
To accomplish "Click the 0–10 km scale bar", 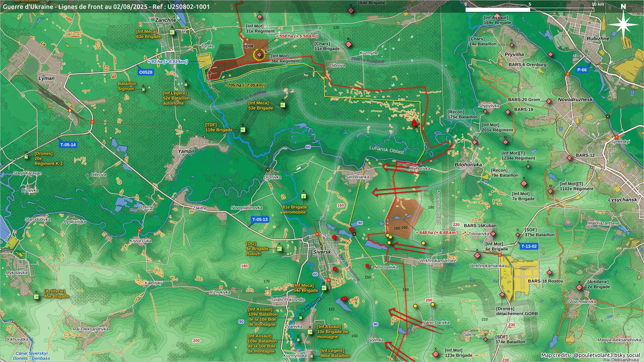I will click(530, 10).
